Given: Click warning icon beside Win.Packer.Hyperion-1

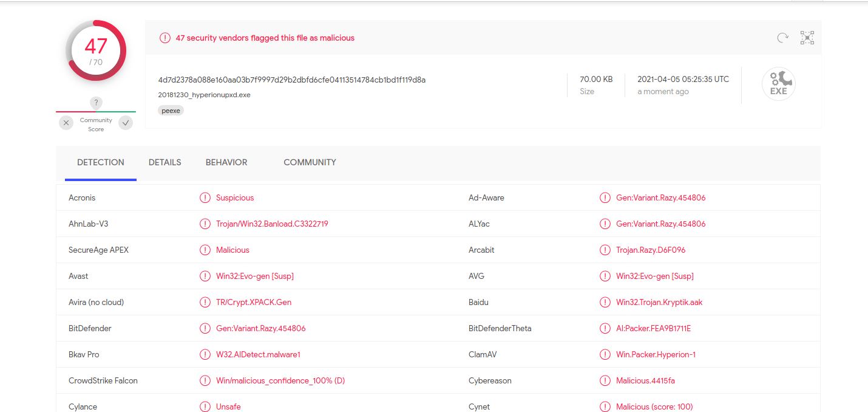Looking at the screenshot, I should pos(605,354).
